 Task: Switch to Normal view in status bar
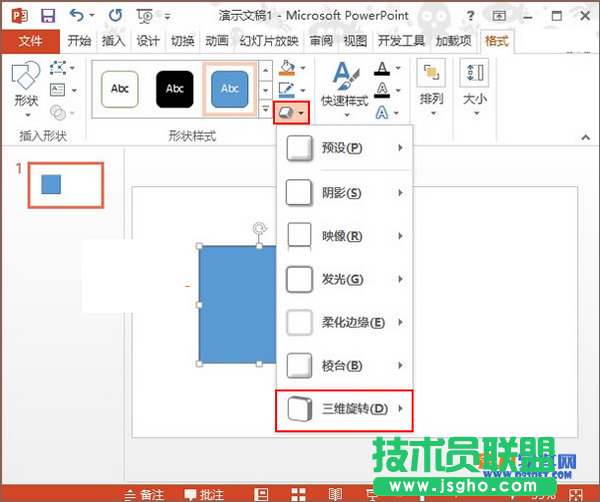pos(261,494)
